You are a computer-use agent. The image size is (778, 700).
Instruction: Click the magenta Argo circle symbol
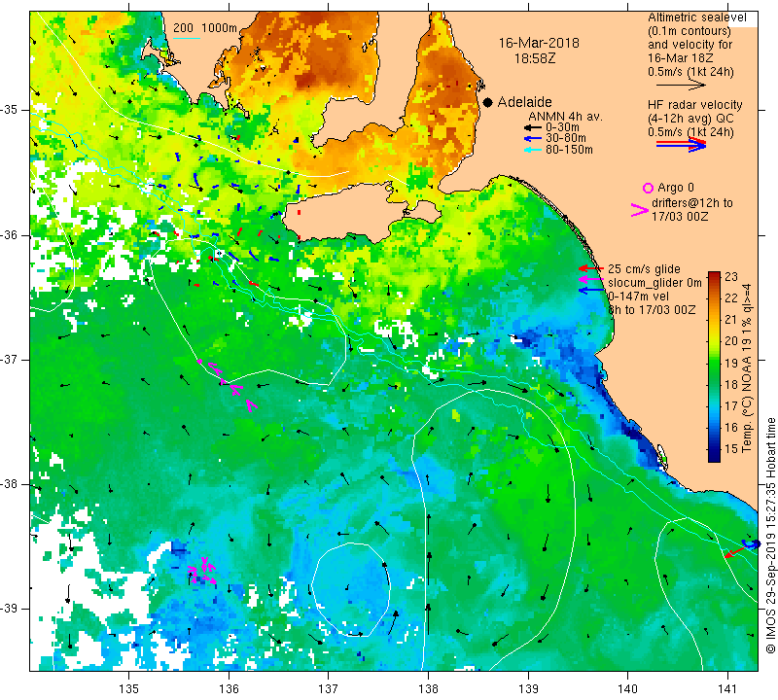[648, 188]
